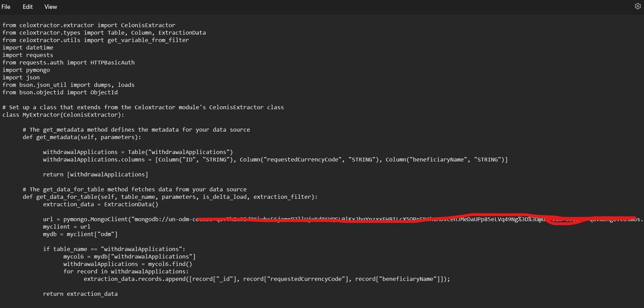The image size is (644, 308).
Task: Click the 'return extraction_data' line
Action: click(80, 294)
